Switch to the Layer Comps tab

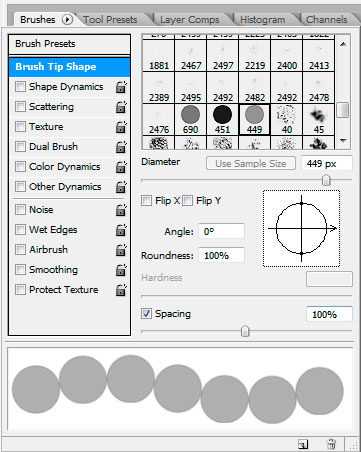click(x=190, y=20)
